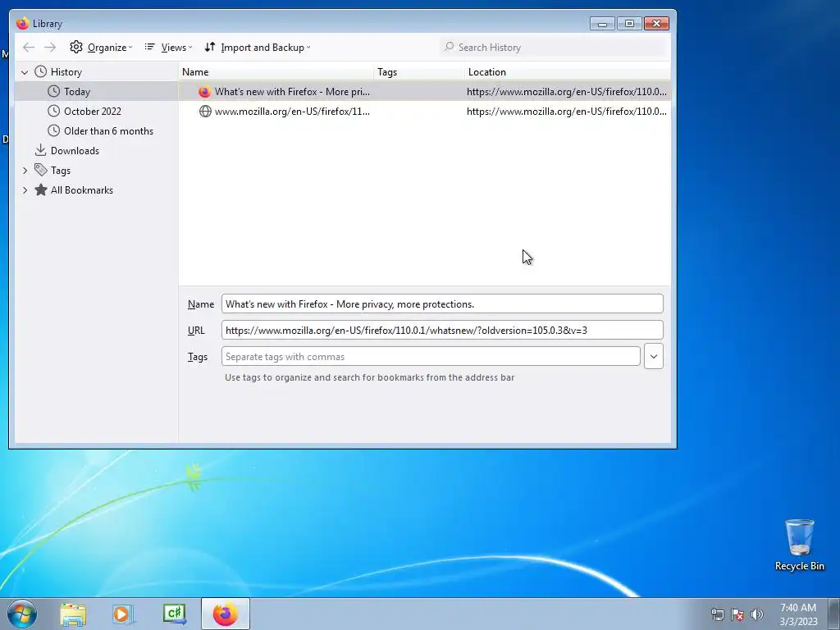Click the taskbar clock showing 7:40 AM
840x630 pixels.
798,614
